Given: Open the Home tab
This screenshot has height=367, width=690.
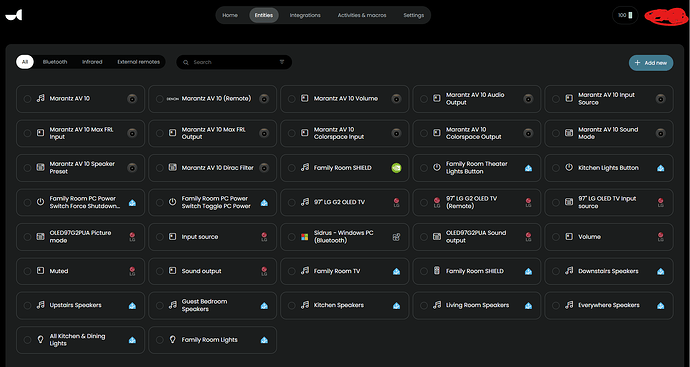Looking at the screenshot, I should (x=230, y=15).
